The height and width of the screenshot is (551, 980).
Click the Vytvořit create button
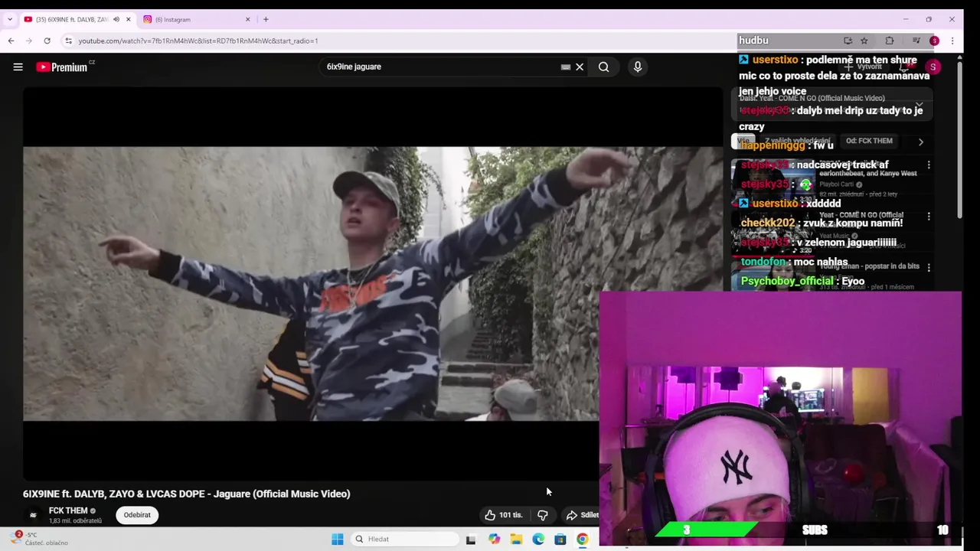tap(864, 67)
